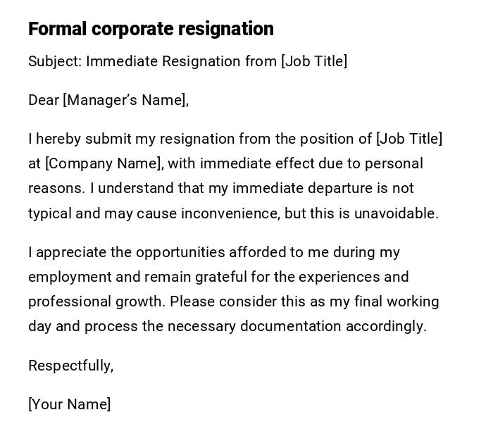Click the word 'Subject:' in the subject line

55,61
